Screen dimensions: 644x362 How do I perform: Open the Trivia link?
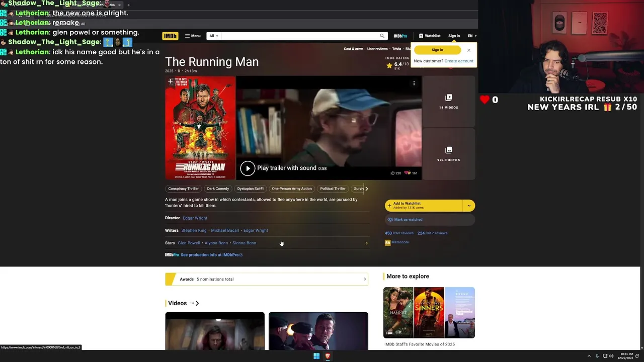(396, 49)
